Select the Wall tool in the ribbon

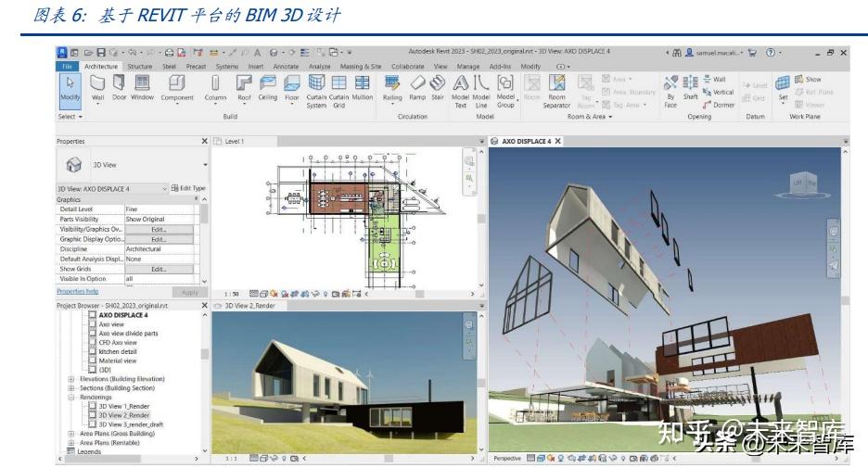[x=98, y=89]
